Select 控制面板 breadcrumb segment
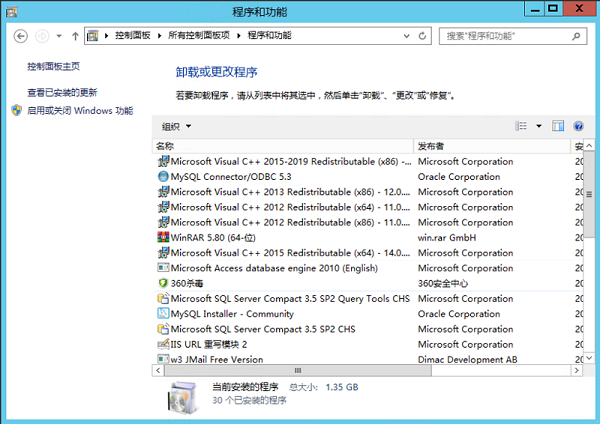Image resolution: width=600 pixels, height=424 pixels. [x=132, y=36]
